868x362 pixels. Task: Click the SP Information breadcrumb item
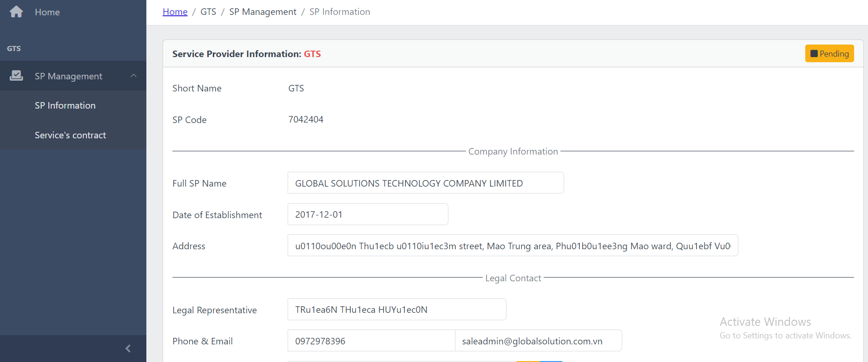tap(340, 12)
